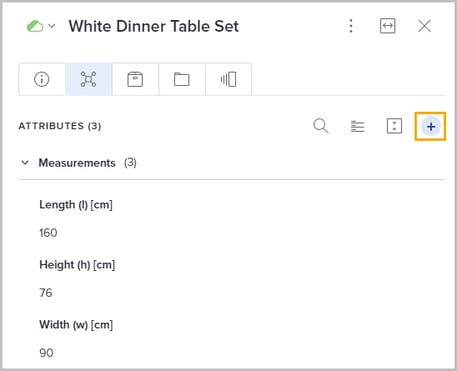Click the Measurements group label

(77, 163)
